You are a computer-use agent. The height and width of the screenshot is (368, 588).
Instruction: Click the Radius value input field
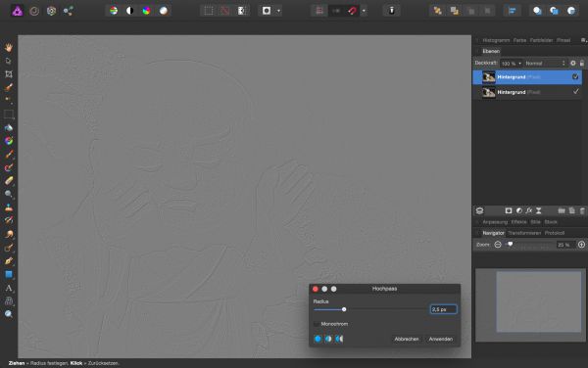[x=443, y=309]
